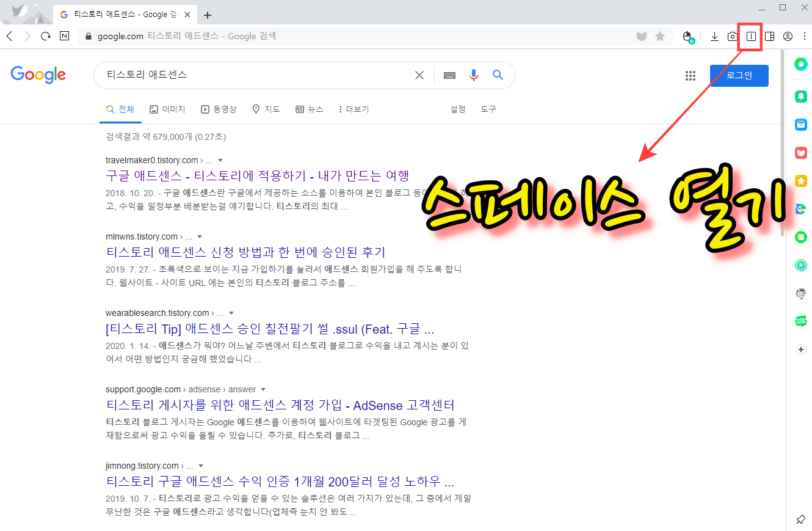Screen dimensions: 812x531
Task: Click the Whale shield icon in address bar
Action: pos(642,37)
